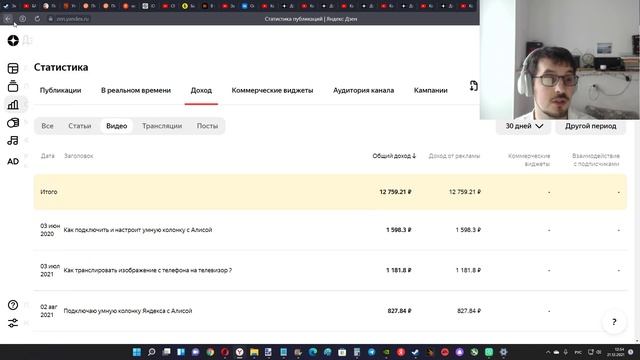The height and width of the screenshot is (360, 640).
Task: Switch to the Публикации tab
Action: [60, 90]
